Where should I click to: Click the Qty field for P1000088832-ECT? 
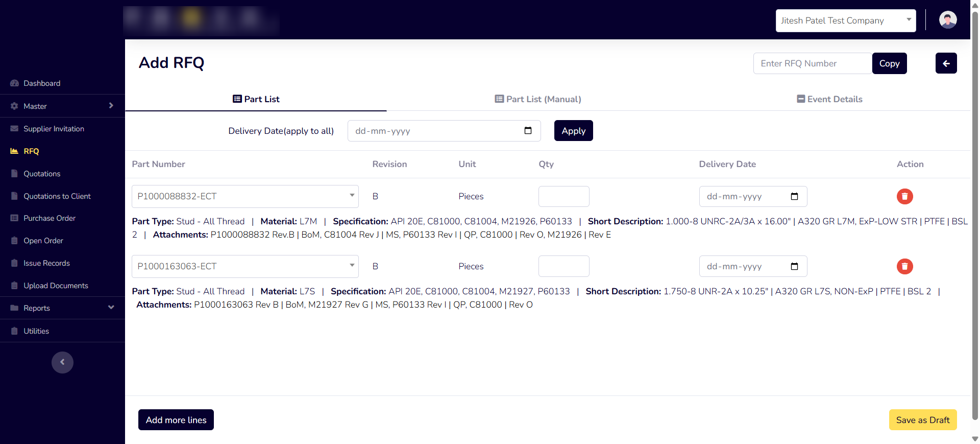tap(564, 196)
